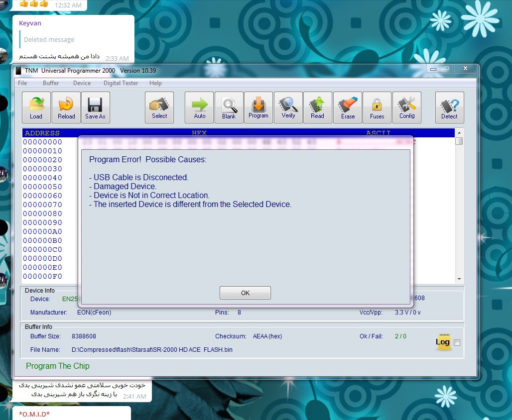Open the File menu
Viewport: 512px width, 420px height.
coord(22,83)
